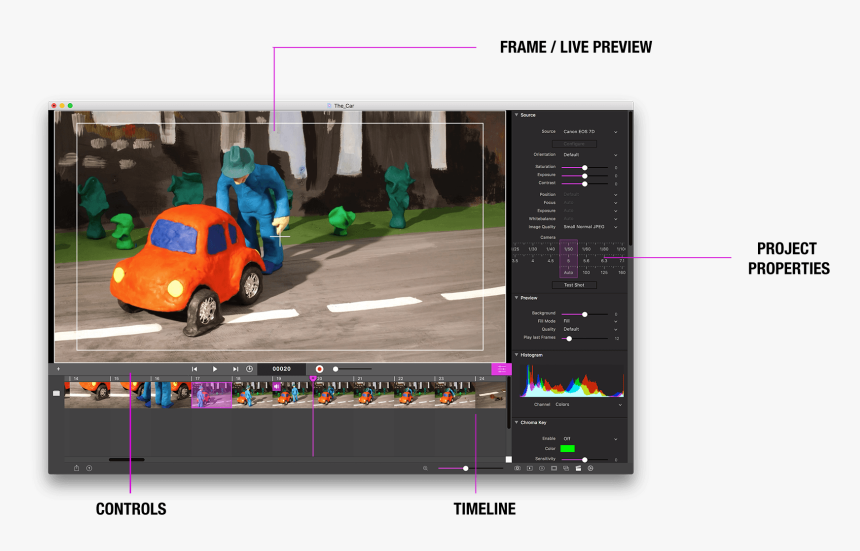Viewport: 860px width, 551px height.
Task: Click the green Chroma Key color swatch
Action: pyautogui.click(x=567, y=449)
